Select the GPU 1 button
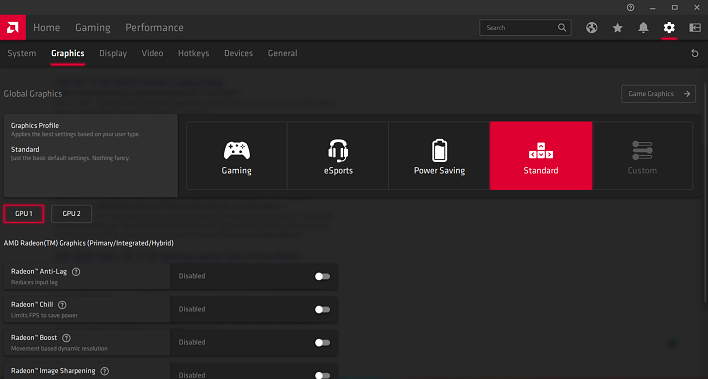The width and height of the screenshot is (708, 379). coord(24,214)
